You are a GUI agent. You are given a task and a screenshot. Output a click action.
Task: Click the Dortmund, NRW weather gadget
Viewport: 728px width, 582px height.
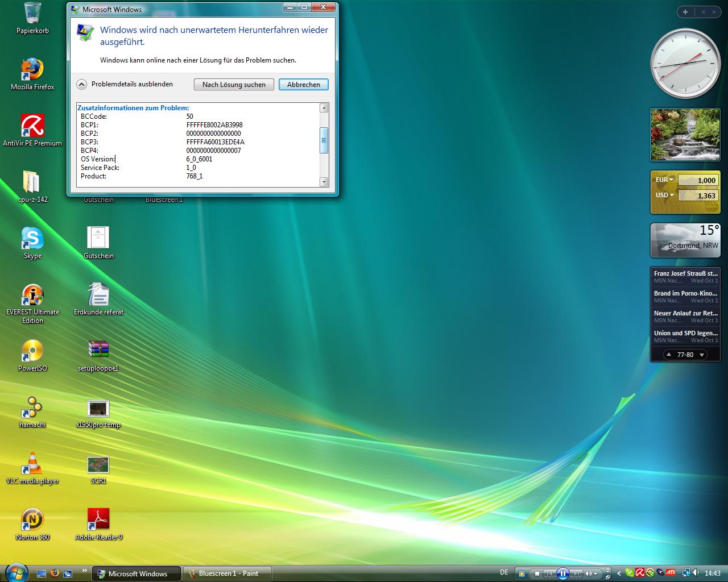point(685,240)
